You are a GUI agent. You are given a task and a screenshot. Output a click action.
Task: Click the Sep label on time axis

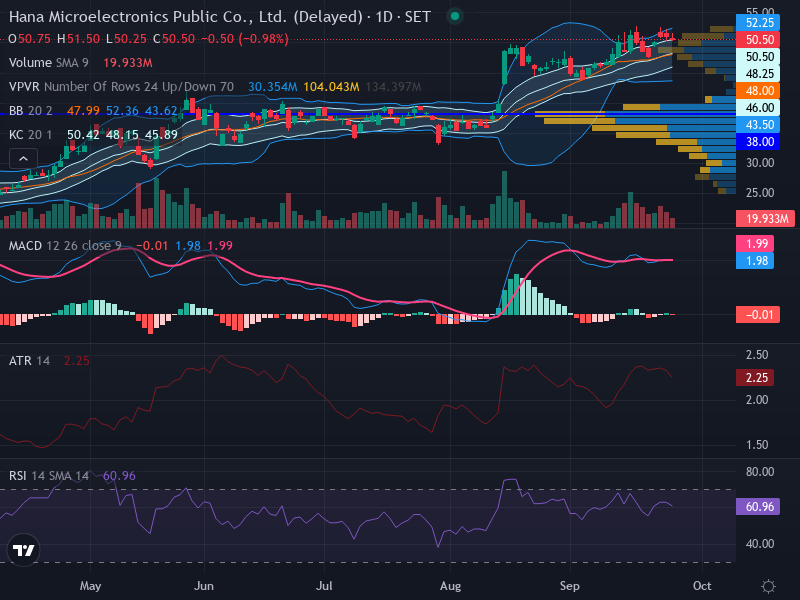coord(569,586)
